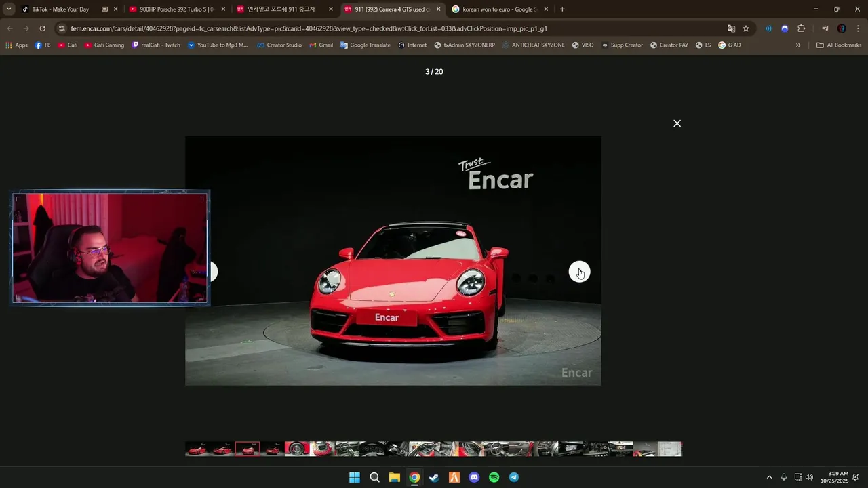Select the wheel close-up thumbnail
The height and width of the screenshot is (488, 868).
297,449
